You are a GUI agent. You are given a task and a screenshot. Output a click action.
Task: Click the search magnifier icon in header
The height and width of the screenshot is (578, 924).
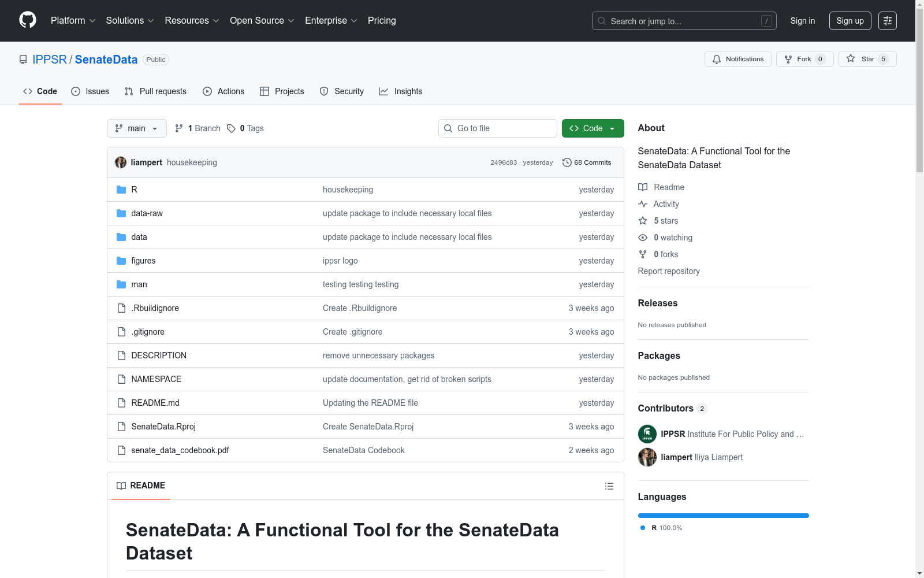click(x=602, y=21)
